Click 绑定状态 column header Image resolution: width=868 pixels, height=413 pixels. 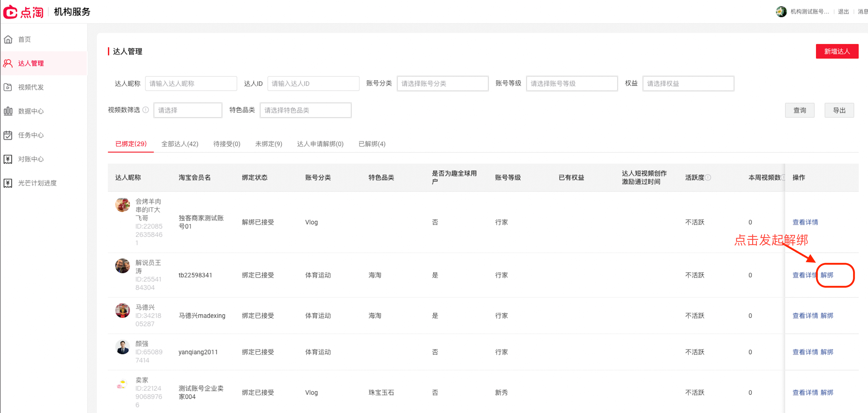point(255,178)
